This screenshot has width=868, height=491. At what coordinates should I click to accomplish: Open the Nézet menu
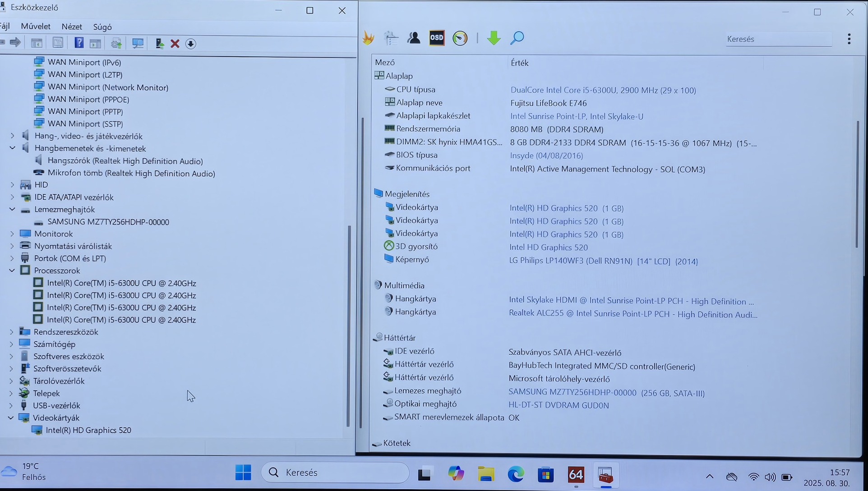click(71, 27)
